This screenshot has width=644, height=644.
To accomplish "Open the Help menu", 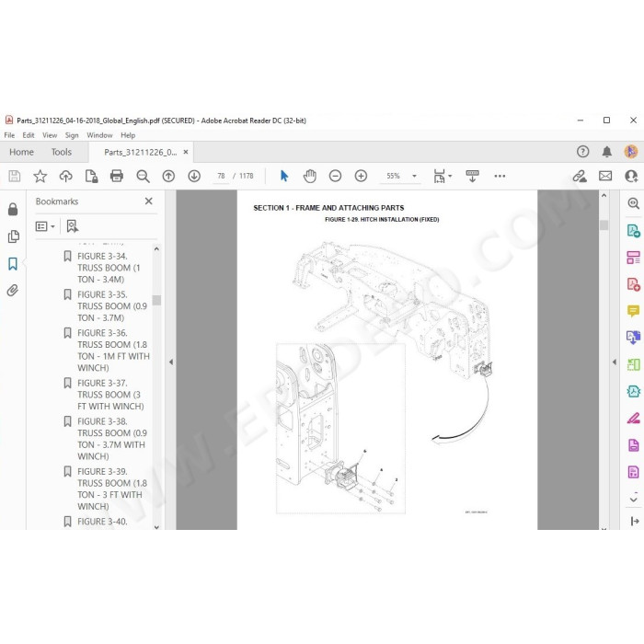I will pyautogui.click(x=128, y=135).
